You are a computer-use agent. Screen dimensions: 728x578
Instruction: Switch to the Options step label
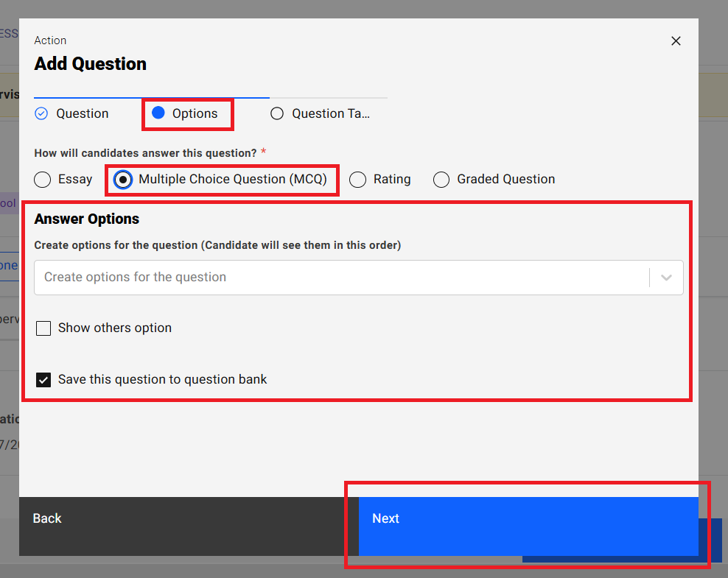click(x=195, y=113)
